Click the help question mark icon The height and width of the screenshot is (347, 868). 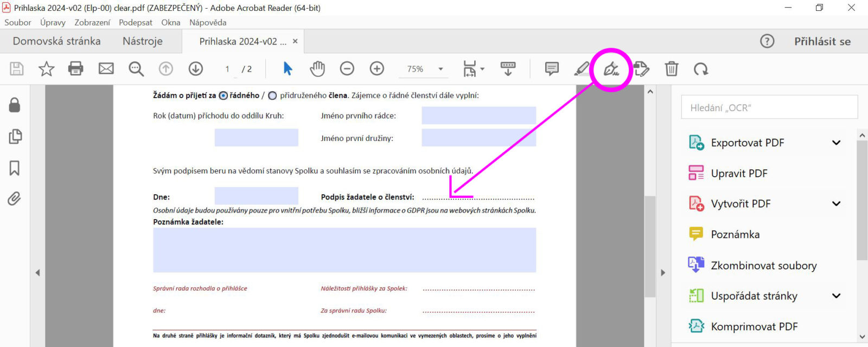pyautogui.click(x=767, y=41)
